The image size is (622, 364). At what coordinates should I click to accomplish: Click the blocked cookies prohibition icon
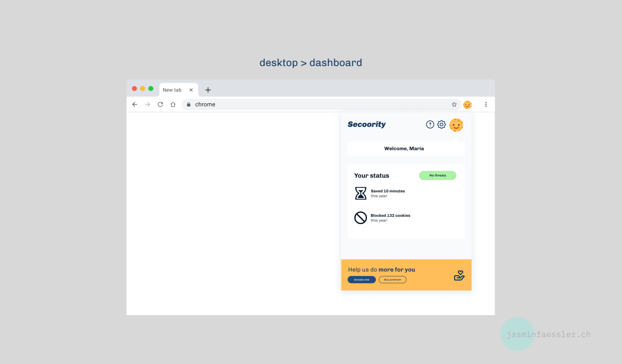click(361, 218)
